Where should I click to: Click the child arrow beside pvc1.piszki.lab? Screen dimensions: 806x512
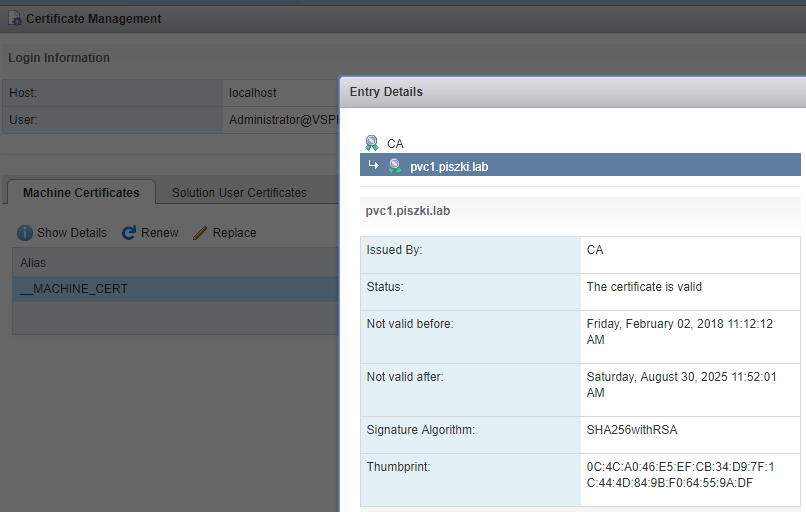click(x=374, y=165)
